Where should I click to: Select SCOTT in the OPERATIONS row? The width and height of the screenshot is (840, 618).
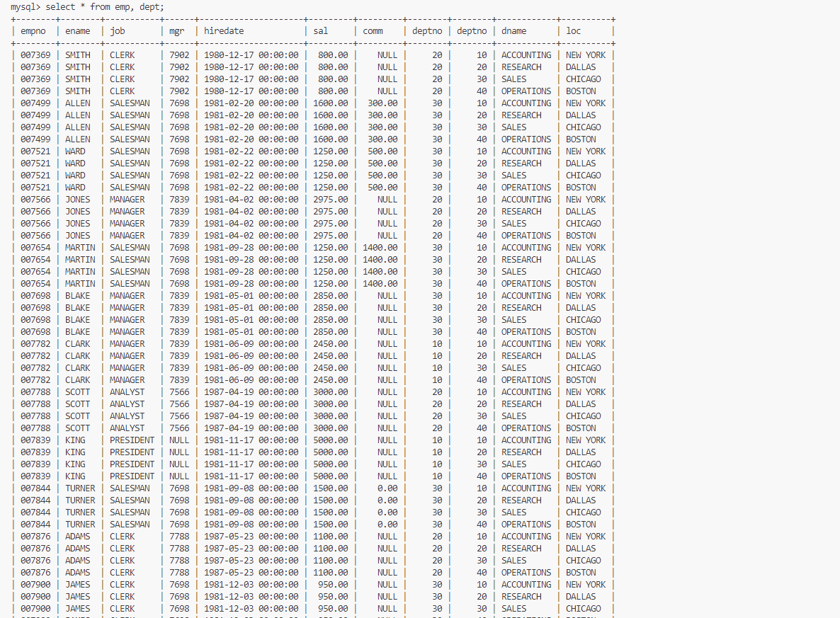(78, 428)
